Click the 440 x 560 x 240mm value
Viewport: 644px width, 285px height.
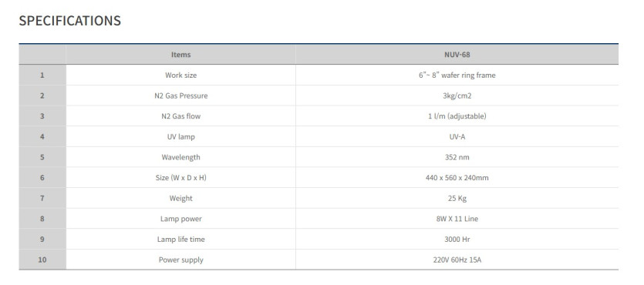(x=457, y=178)
